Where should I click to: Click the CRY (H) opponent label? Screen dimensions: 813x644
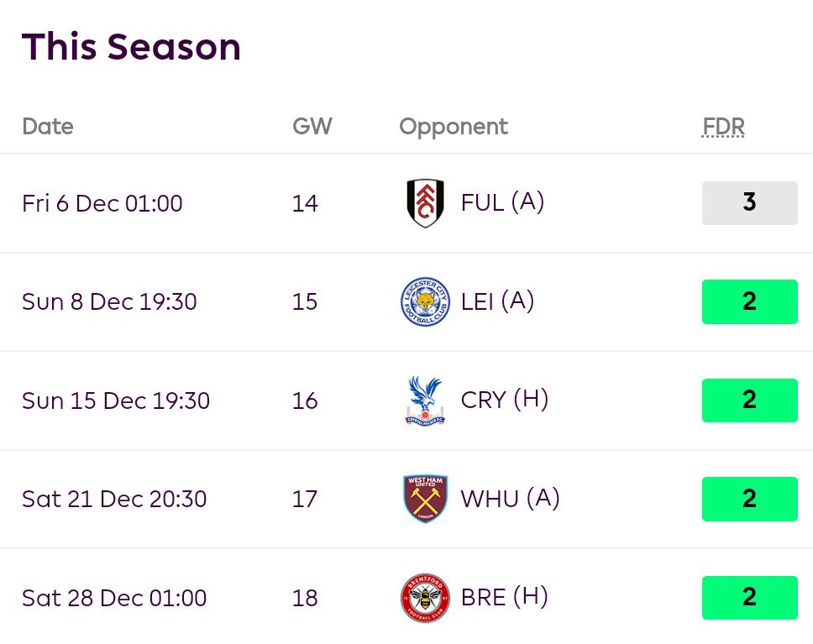click(x=504, y=400)
